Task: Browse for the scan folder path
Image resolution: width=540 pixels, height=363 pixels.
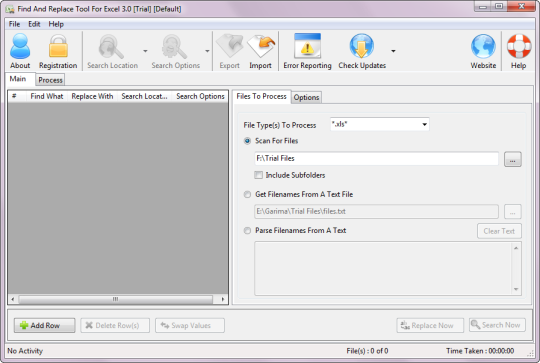Action: pos(513,159)
